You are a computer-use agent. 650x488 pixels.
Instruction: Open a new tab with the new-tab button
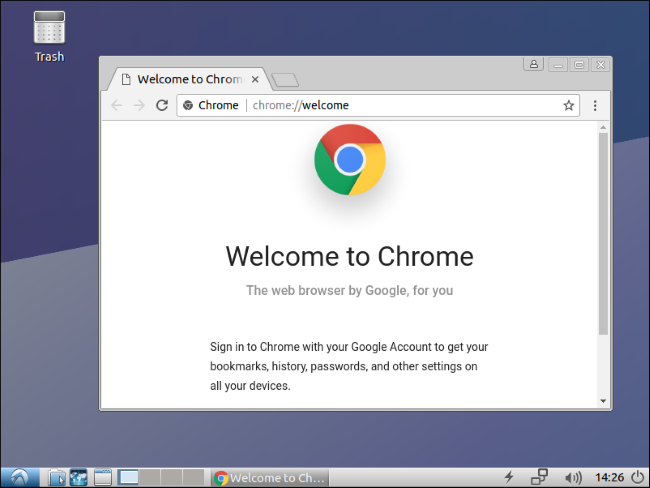coord(285,80)
